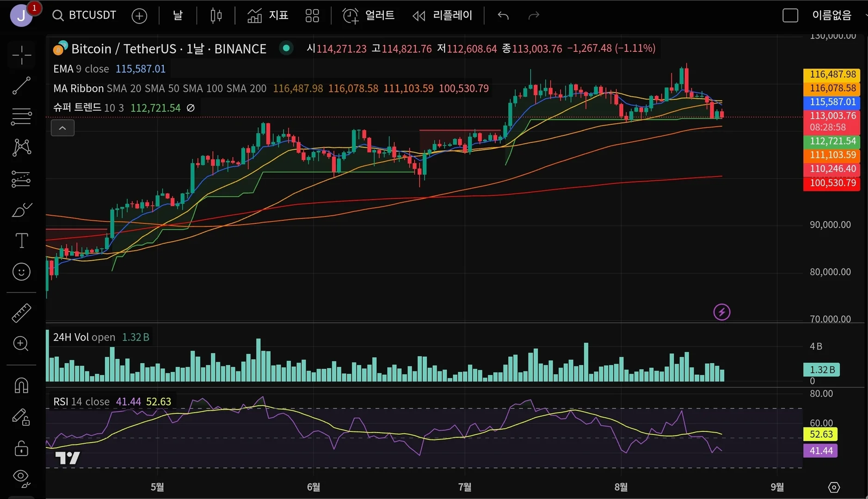The image size is (868, 499).
Task: Click the Bitcoin / TetherUS chart title
Action: [x=168, y=49]
